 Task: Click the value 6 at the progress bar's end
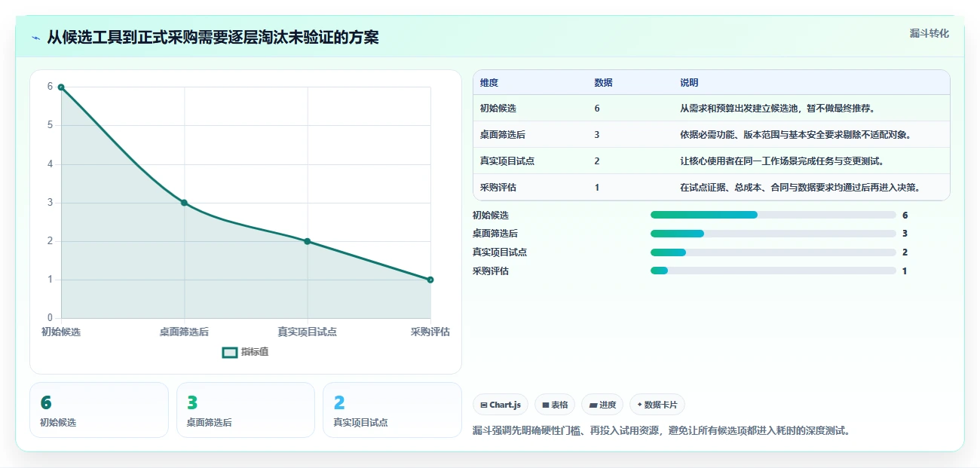[905, 216]
